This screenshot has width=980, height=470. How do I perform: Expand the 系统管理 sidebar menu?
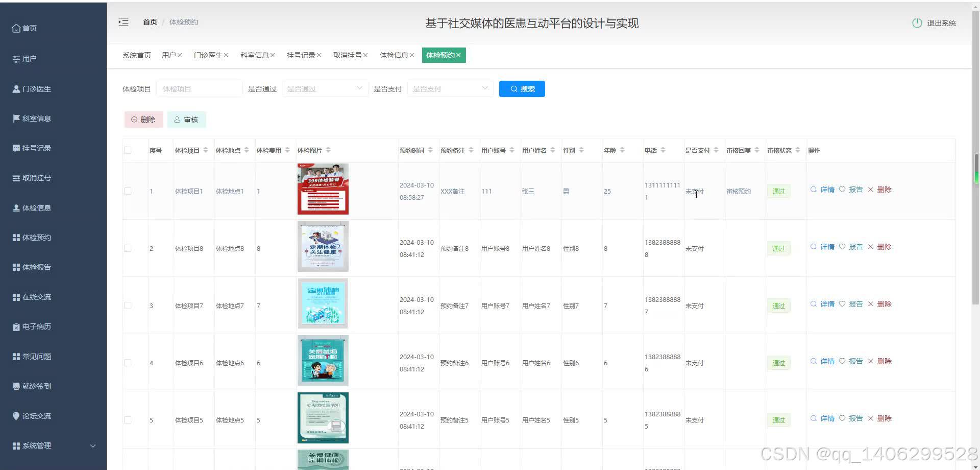point(54,445)
